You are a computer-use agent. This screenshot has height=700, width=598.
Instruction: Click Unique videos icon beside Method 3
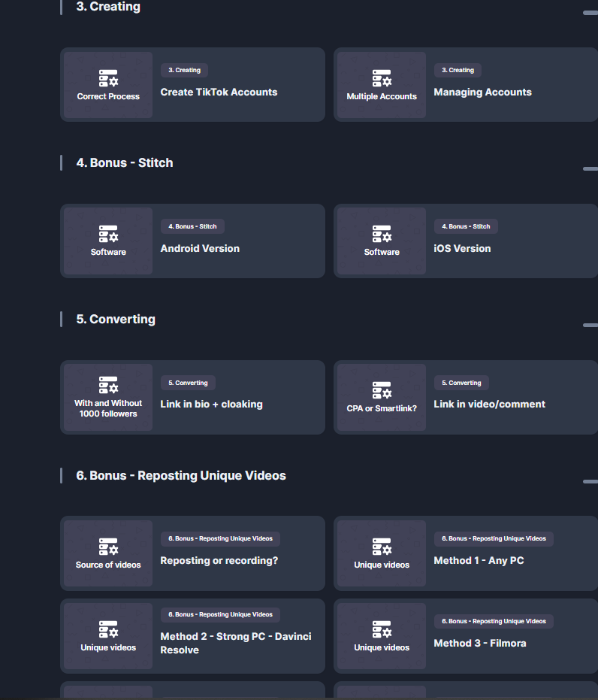click(382, 629)
